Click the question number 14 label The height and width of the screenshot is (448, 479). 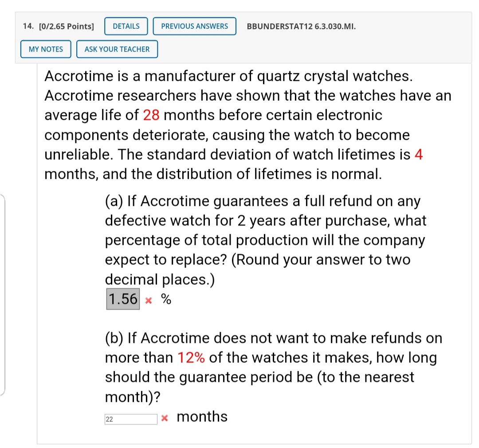[27, 26]
